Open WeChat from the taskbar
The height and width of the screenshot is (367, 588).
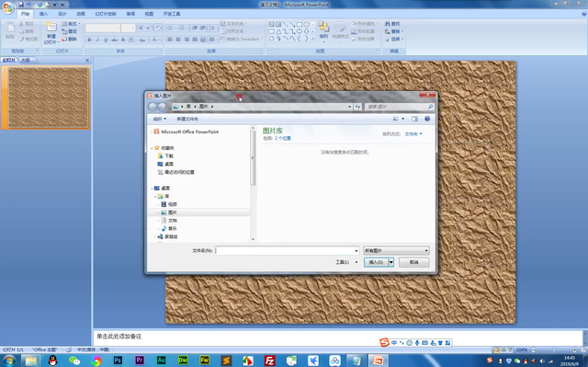coord(74,361)
